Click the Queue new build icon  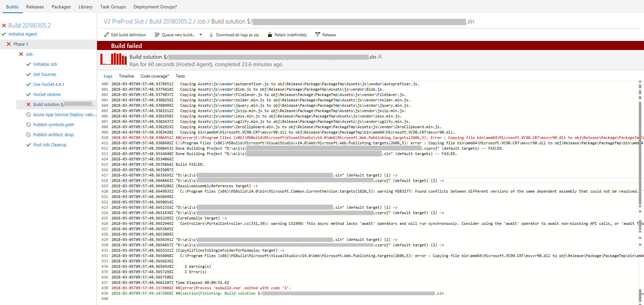pos(157,35)
